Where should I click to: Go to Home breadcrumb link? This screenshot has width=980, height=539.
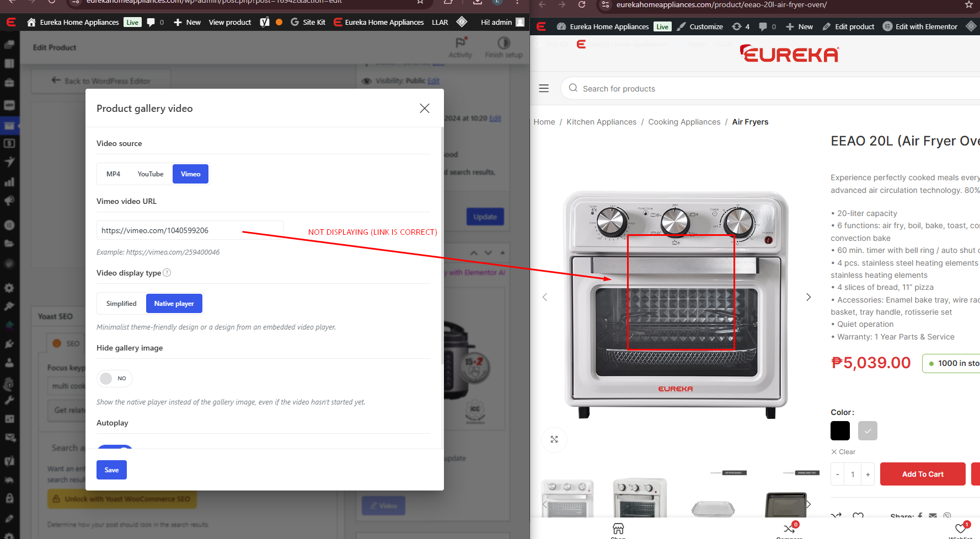[x=544, y=122]
